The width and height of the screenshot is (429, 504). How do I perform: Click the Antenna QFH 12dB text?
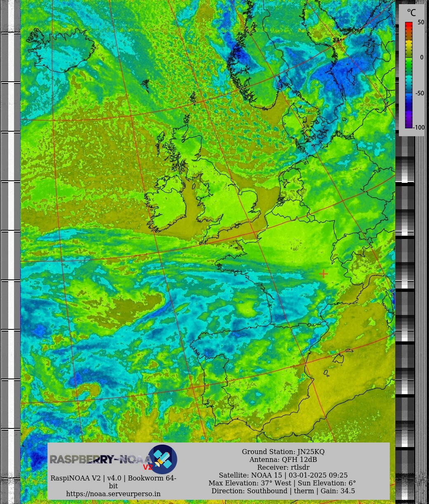(283, 459)
